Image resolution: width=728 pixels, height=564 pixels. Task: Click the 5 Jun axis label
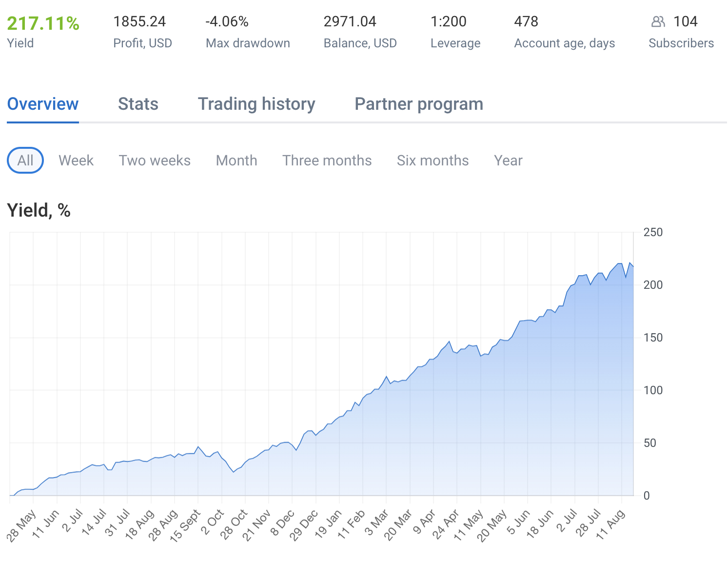(518, 522)
